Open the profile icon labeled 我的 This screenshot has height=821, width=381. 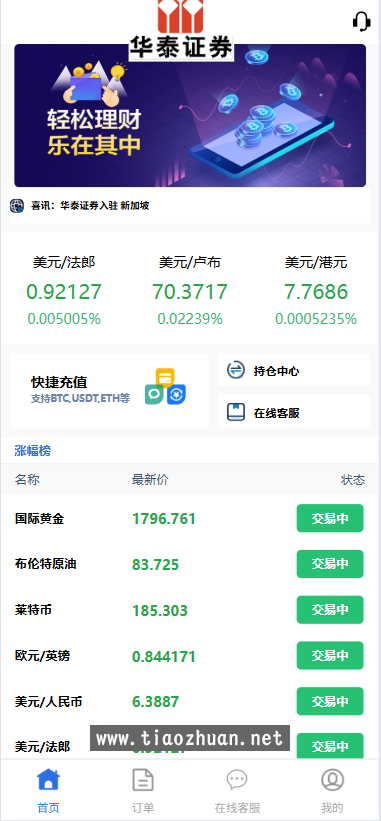pos(332,780)
